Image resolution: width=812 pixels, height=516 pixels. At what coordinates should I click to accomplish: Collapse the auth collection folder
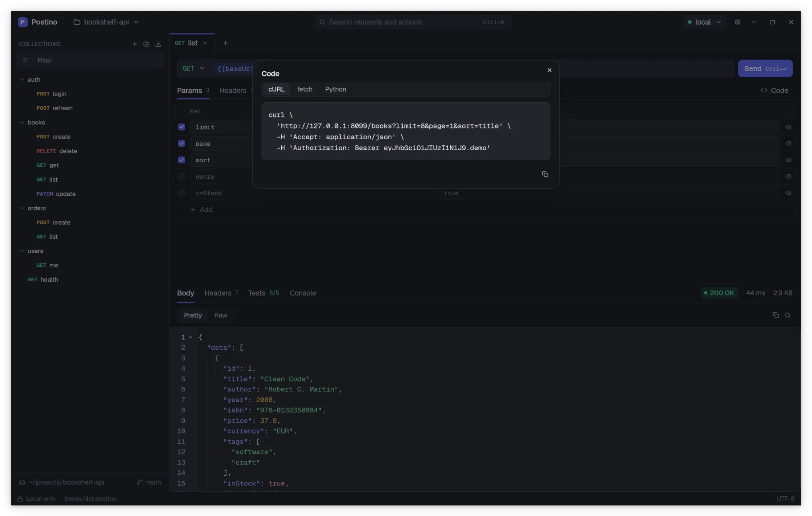[x=23, y=80]
